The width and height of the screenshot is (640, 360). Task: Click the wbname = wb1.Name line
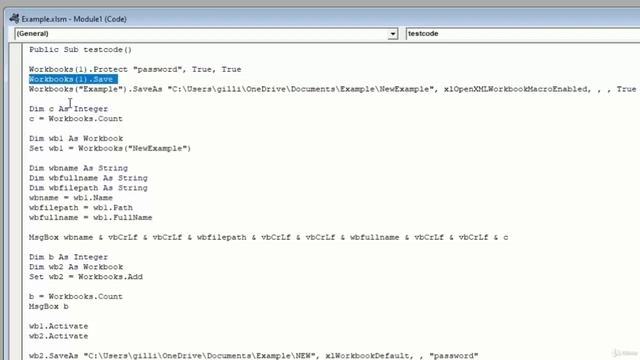[71, 198]
